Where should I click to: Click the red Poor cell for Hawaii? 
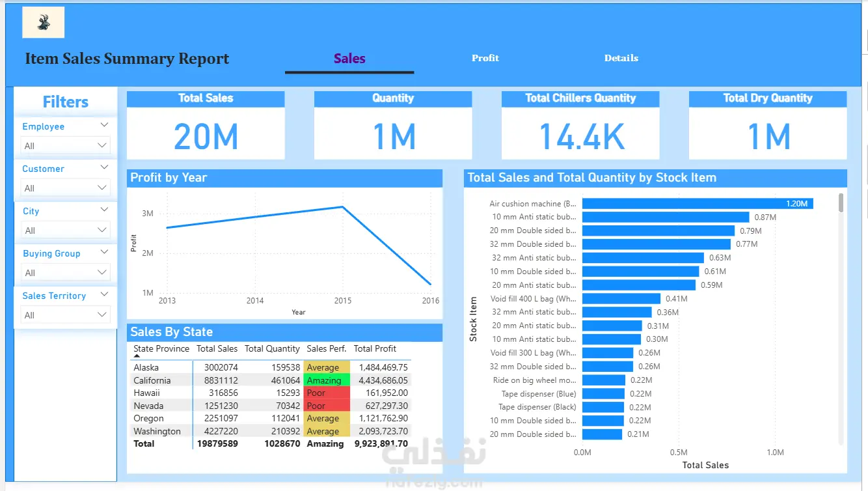click(x=327, y=393)
